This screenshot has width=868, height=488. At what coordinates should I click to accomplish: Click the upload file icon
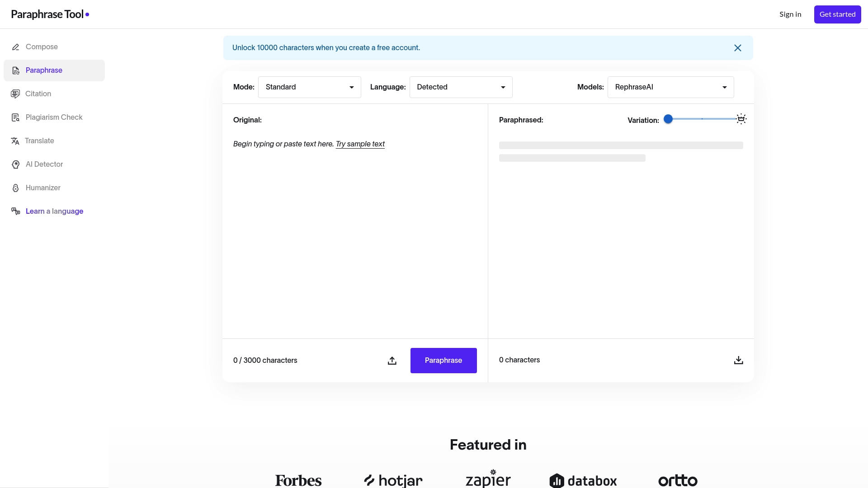pos(392,360)
